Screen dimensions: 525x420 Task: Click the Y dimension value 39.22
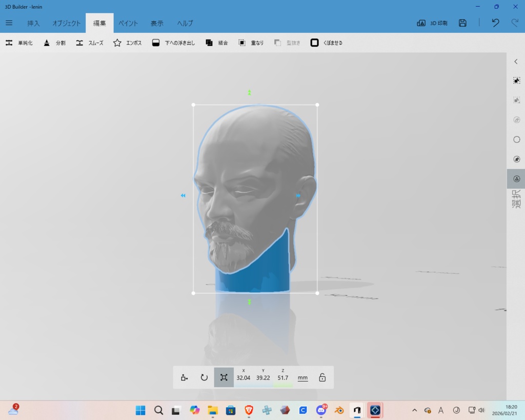click(263, 378)
